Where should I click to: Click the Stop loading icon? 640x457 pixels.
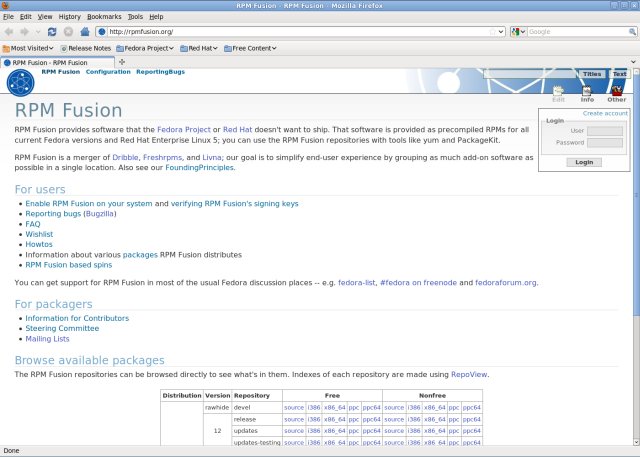68,32
